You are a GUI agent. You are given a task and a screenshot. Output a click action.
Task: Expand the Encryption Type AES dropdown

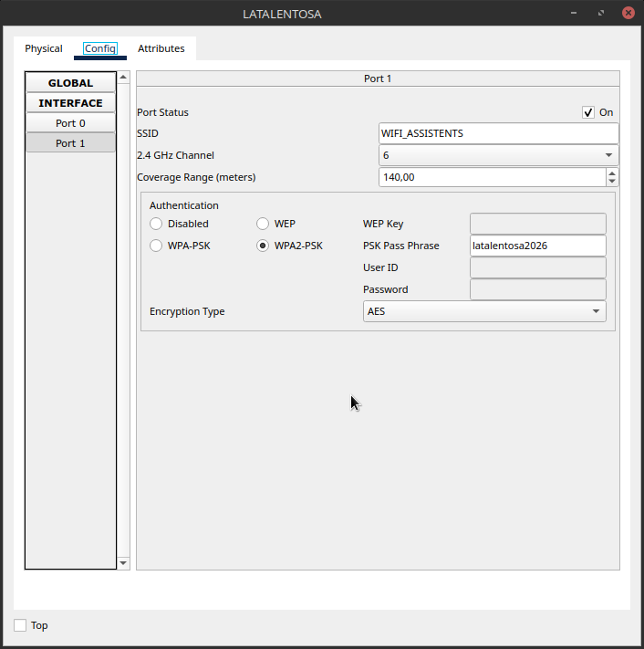tap(483, 311)
